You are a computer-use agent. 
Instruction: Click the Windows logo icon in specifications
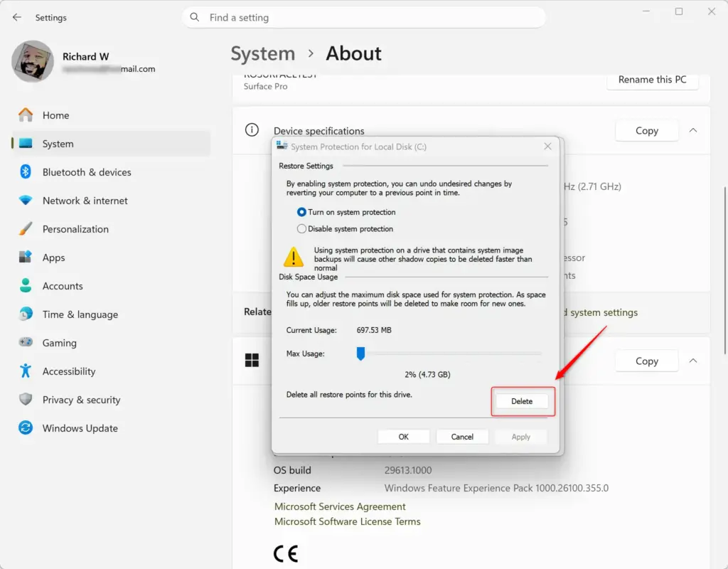(x=252, y=360)
